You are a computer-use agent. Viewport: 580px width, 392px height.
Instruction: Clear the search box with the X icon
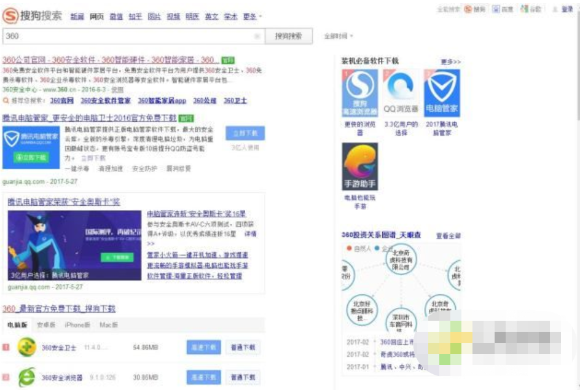point(257,36)
